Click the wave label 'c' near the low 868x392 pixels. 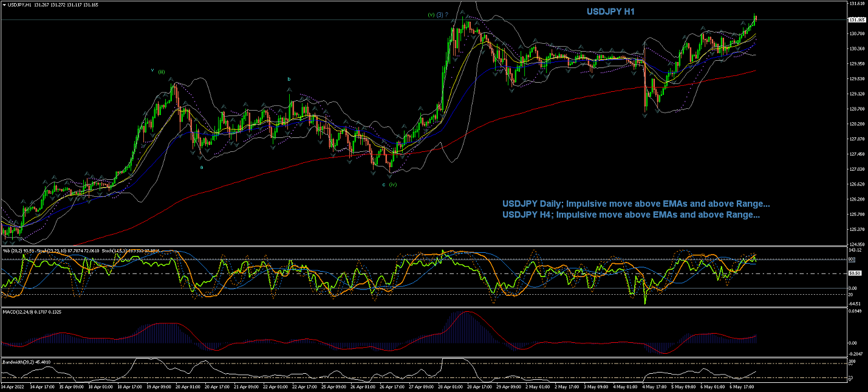click(383, 184)
